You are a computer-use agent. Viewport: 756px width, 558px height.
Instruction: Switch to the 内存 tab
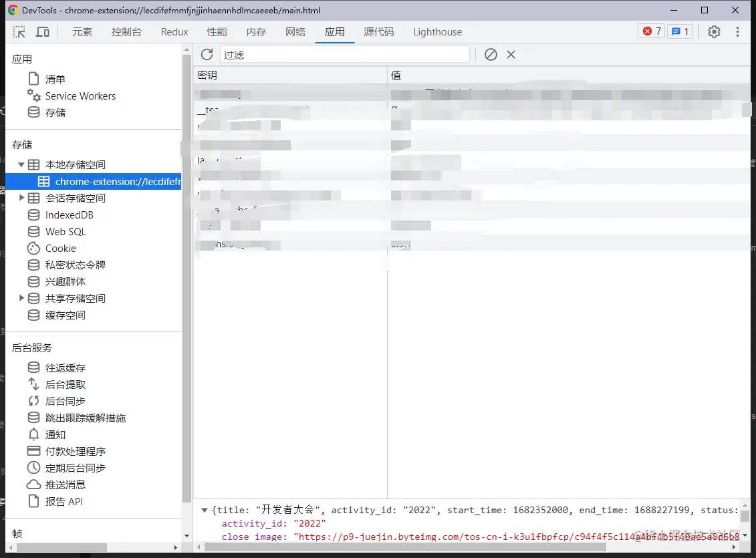pyautogui.click(x=256, y=32)
